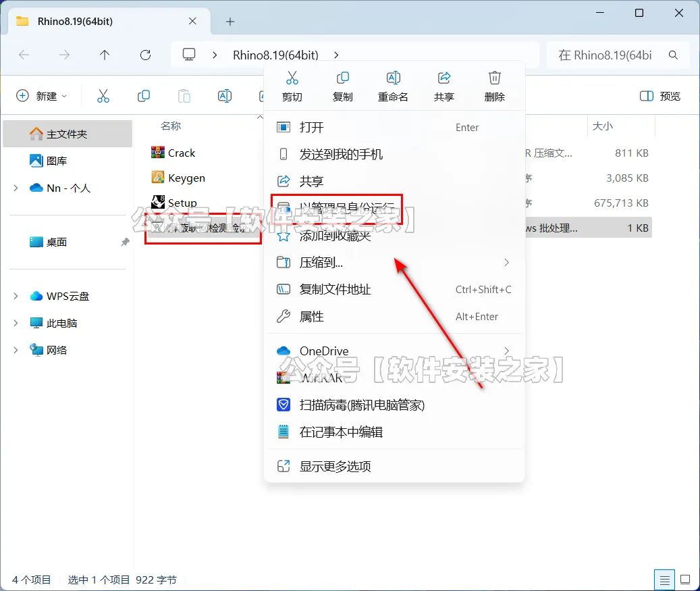Add a new tab with plus button

coord(230,22)
